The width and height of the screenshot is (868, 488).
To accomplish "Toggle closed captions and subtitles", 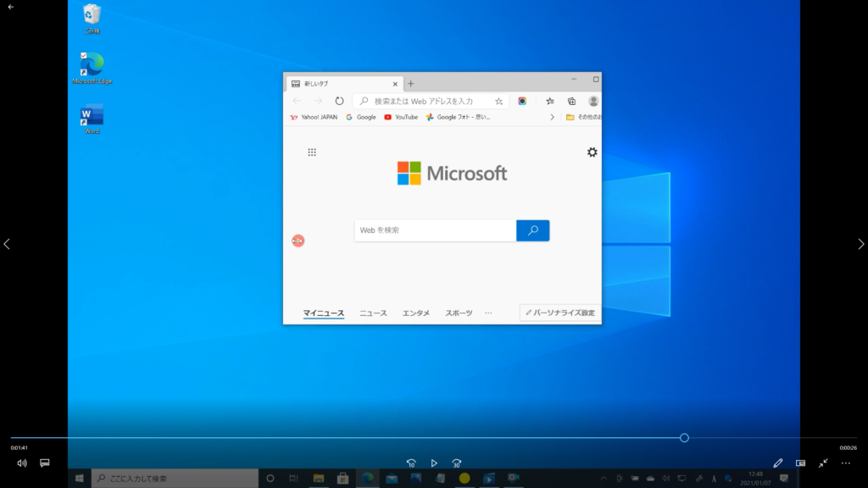I will tap(45, 463).
